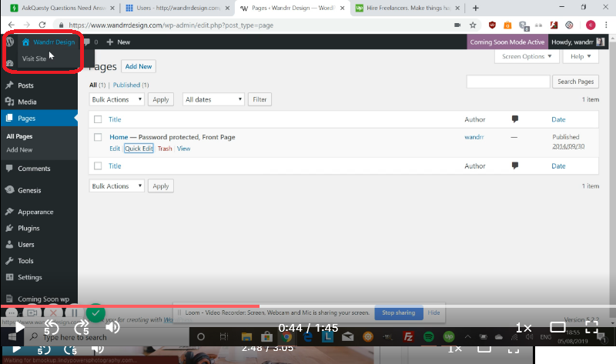Open FileZilla from the taskbar

(408, 337)
